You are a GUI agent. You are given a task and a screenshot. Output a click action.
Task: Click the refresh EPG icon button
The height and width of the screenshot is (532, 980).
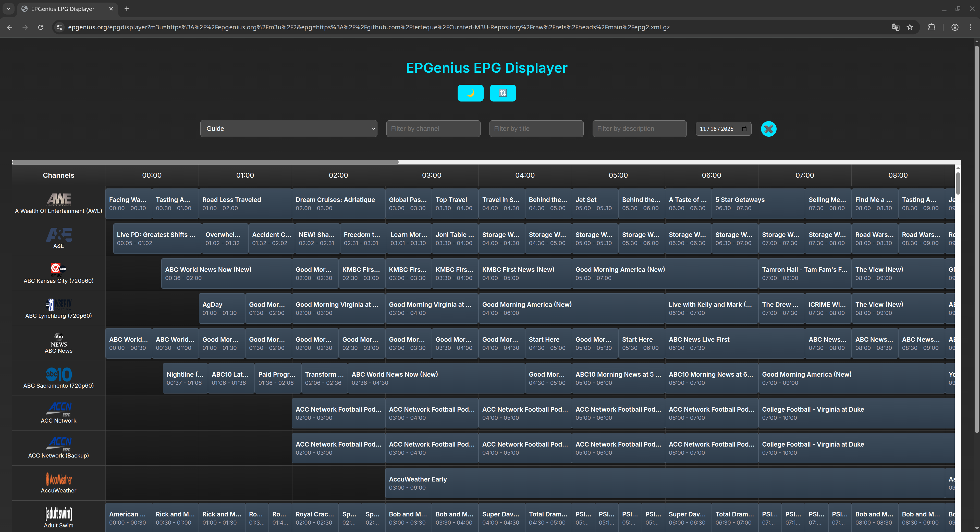click(503, 93)
